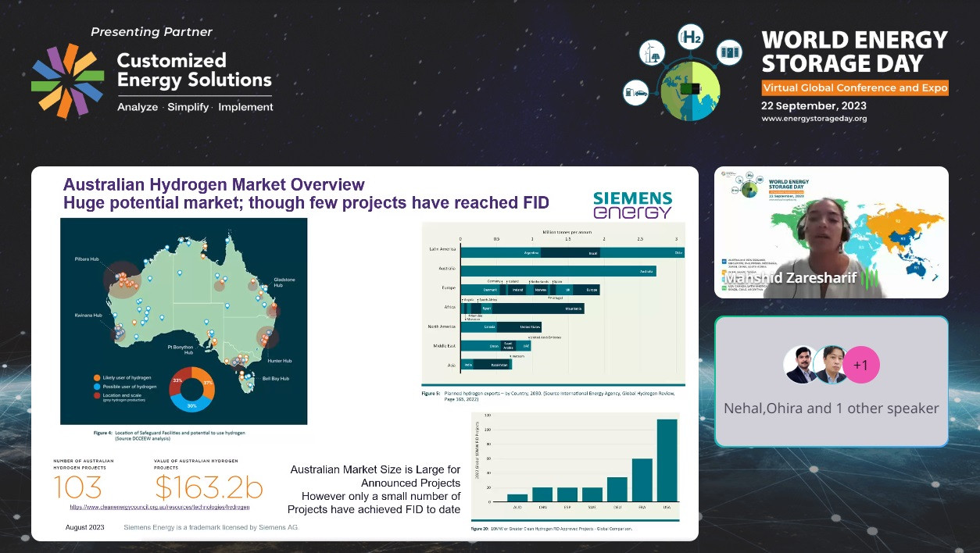The image size is (980, 553).
Task: Click the "Customized Energy Solutions" company name
Action: [x=194, y=70]
